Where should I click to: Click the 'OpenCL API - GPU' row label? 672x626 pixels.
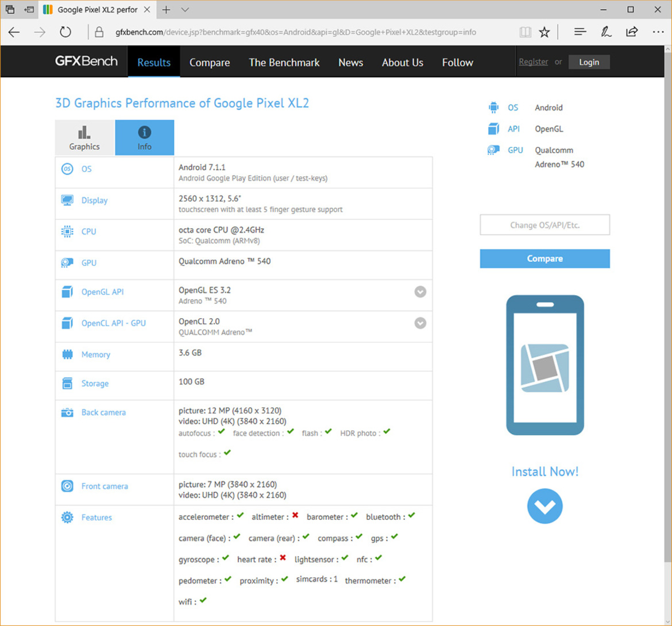114,323
